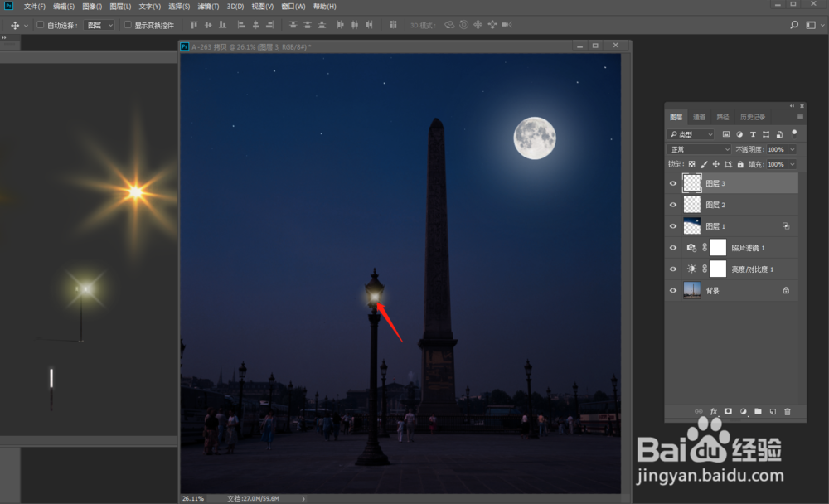Open 滤镜(T) menu
This screenshot has height=504, width=829.
pos(208,7)
